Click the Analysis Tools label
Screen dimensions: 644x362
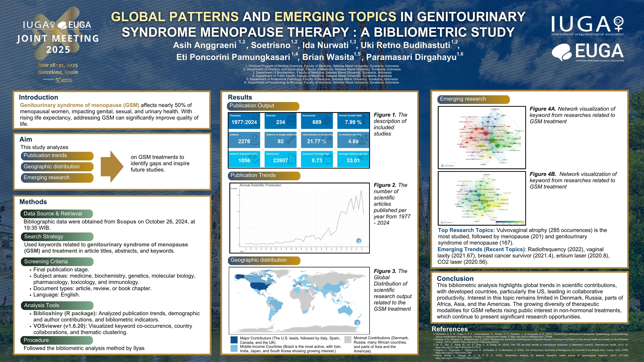point(57,306)
